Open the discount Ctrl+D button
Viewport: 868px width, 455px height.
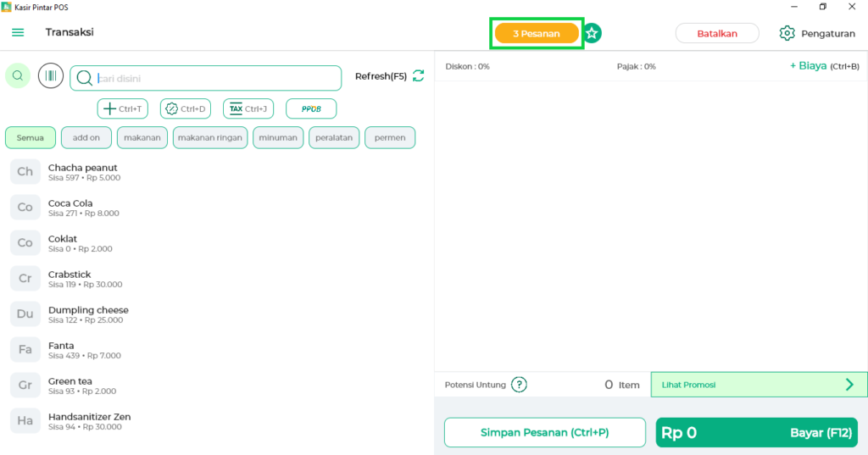186,108
